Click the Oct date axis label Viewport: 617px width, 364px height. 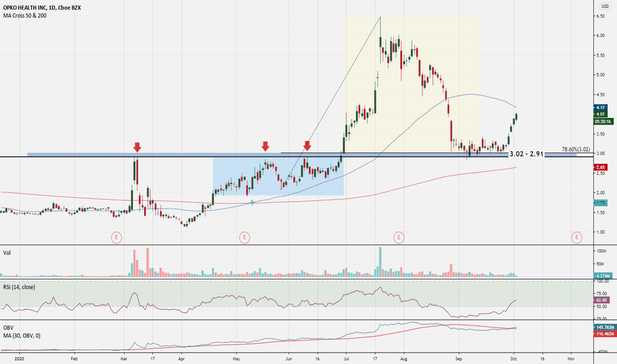click(513, 359)
